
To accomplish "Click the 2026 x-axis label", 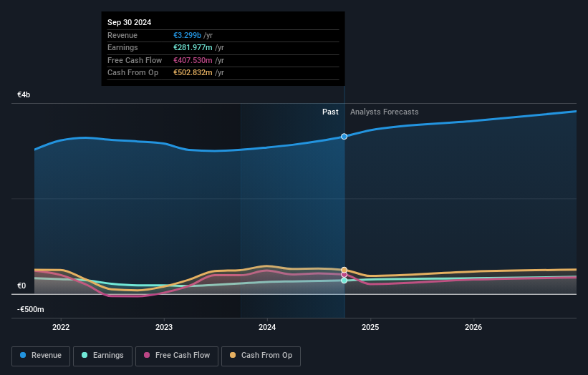I will click(x=473, y=327).
